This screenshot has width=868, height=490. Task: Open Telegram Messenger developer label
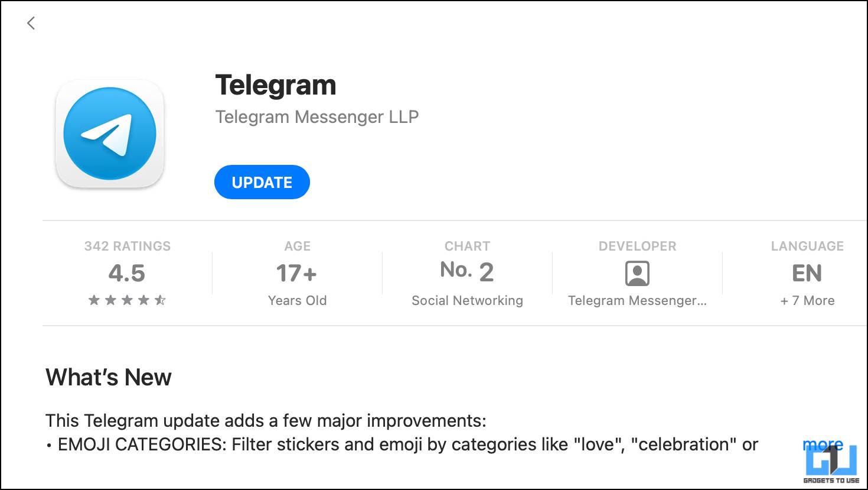637,300
